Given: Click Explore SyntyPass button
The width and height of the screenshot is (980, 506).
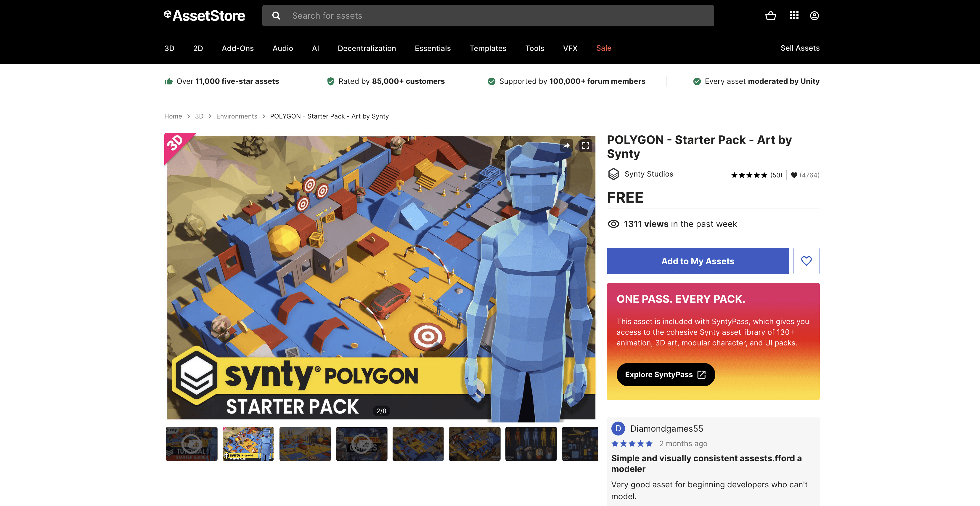Looking at the screenshot, I should click(x=666, y=375).
